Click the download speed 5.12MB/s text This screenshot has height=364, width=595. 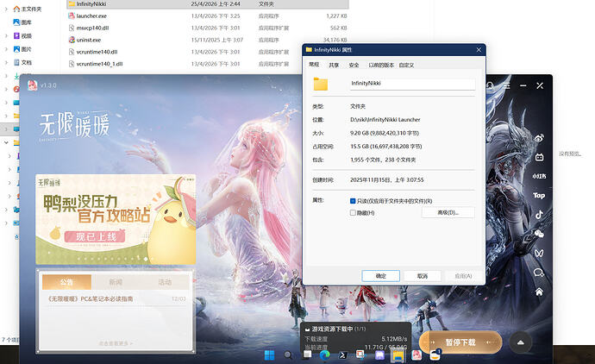point(394,339)
